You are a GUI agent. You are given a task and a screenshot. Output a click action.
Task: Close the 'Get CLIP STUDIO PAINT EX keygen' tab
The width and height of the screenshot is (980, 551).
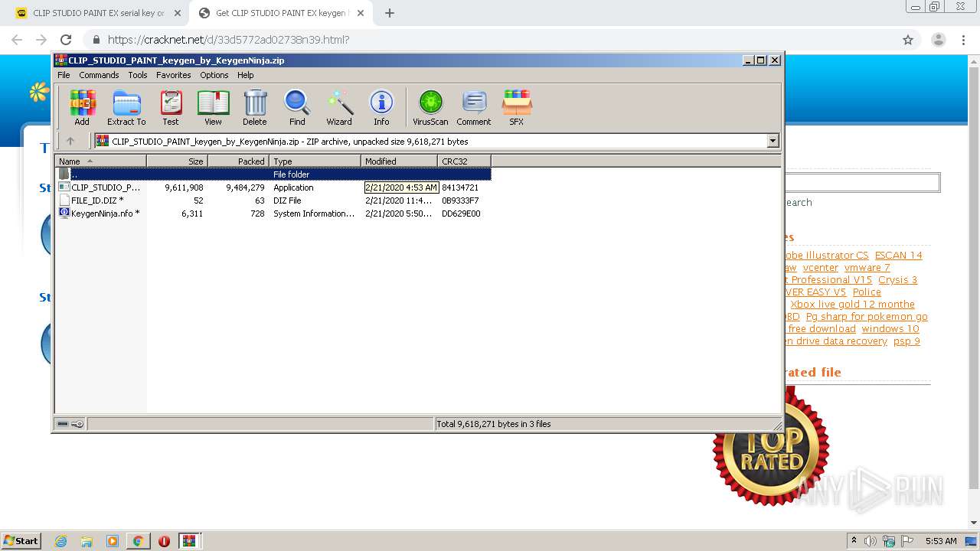360,13
